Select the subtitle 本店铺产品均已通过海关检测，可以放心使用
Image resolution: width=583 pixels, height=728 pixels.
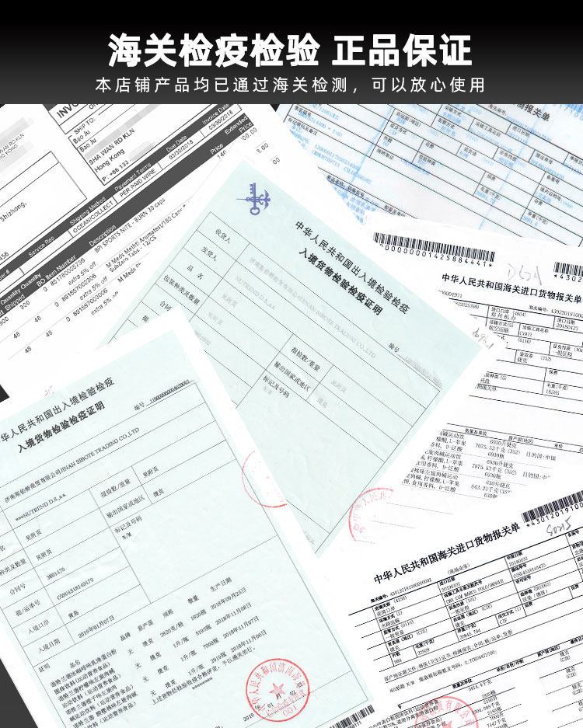tap(291, 85)
